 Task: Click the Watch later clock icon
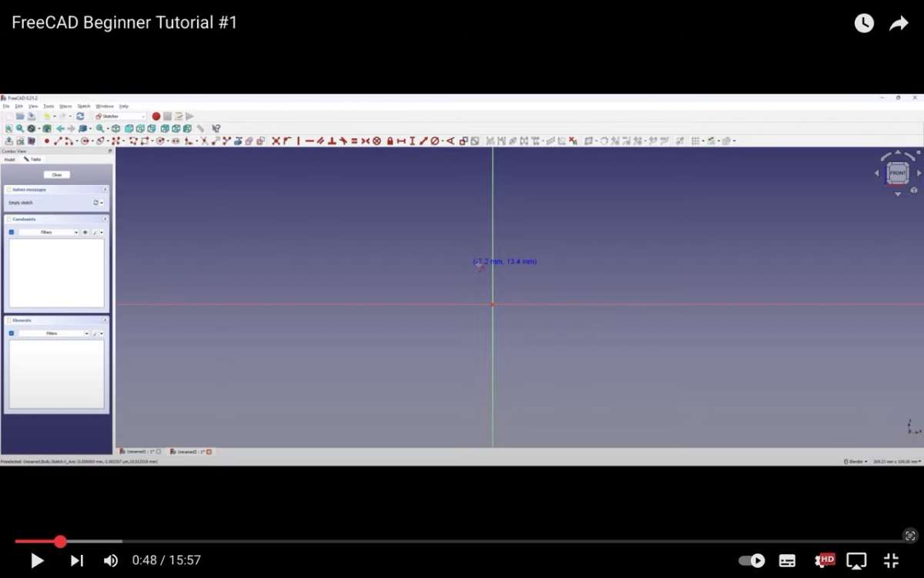tap(864, 23)
